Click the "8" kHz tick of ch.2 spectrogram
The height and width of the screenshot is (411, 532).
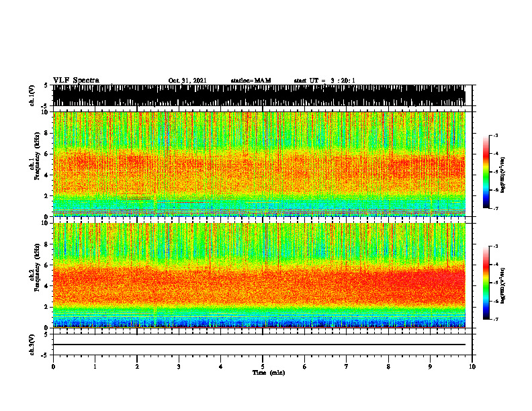click(x=47, y=244)
